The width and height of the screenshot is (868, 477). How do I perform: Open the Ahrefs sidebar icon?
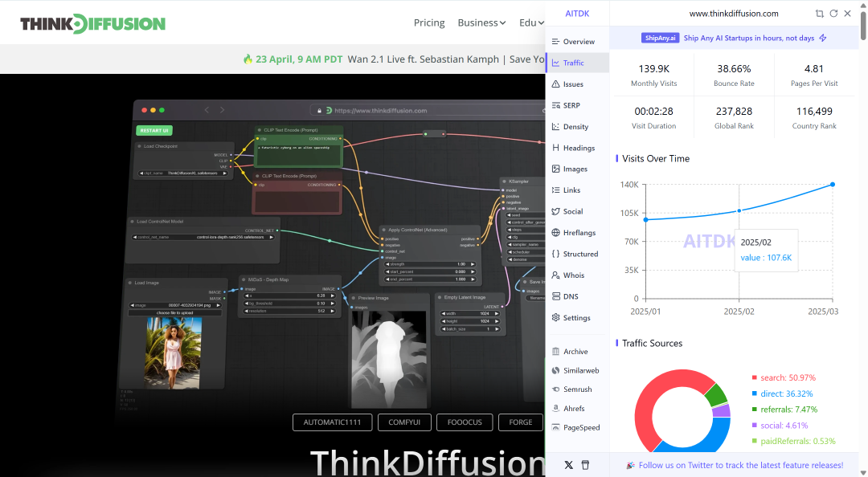(x=555, y=409)
